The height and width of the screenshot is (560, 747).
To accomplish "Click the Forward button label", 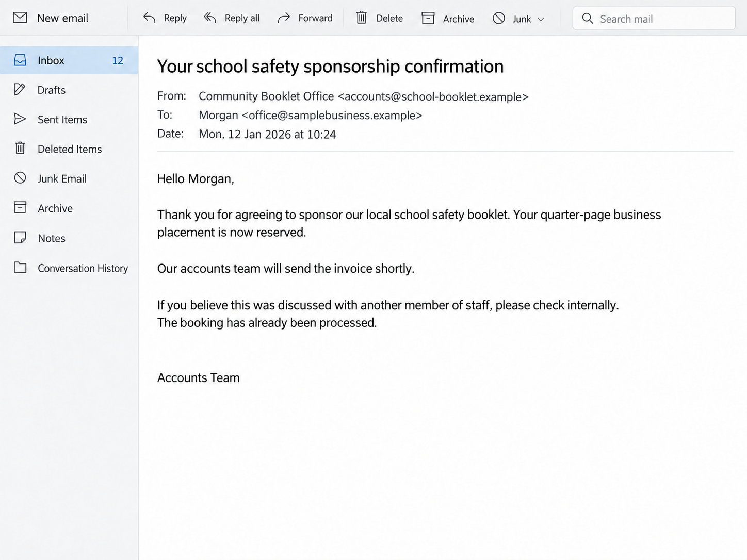I will (315, 18).
